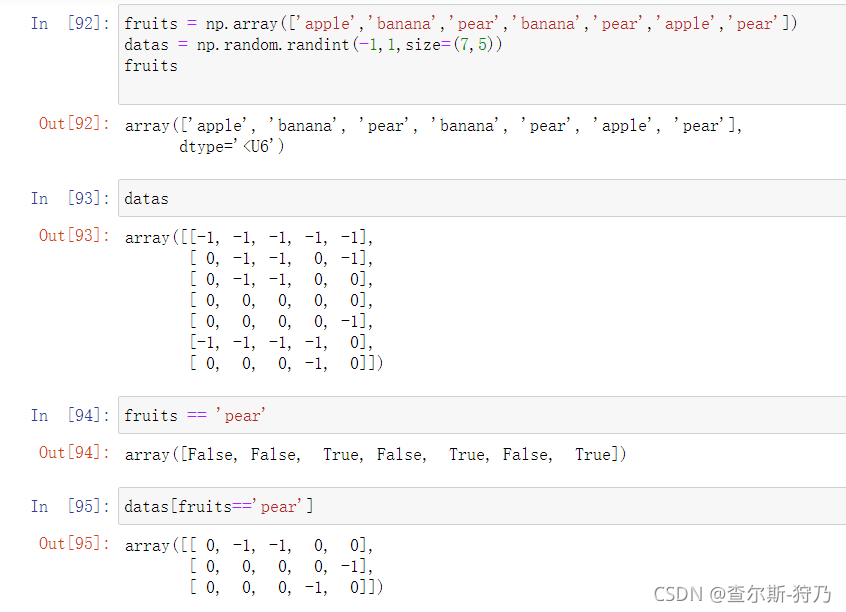Click the boolean array output of cell 94
Screen dimensions: 846x612
point(376,454)
